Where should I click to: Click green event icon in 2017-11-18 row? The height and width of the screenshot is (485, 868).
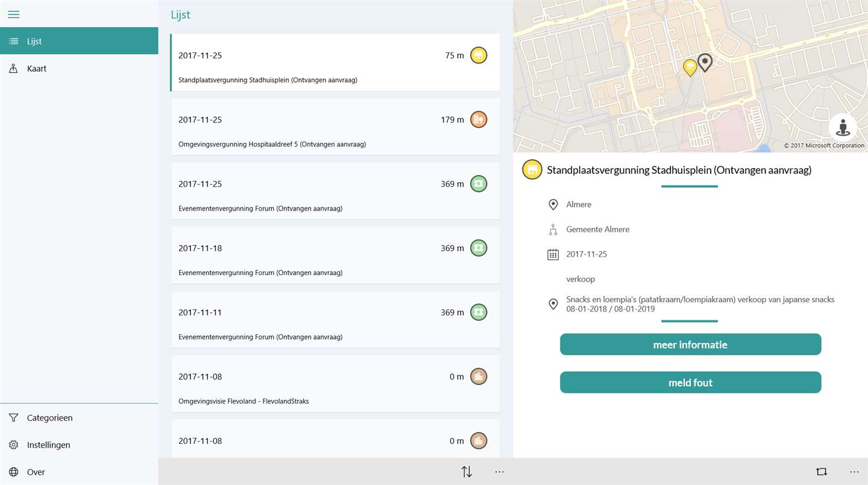coord(479,248)
